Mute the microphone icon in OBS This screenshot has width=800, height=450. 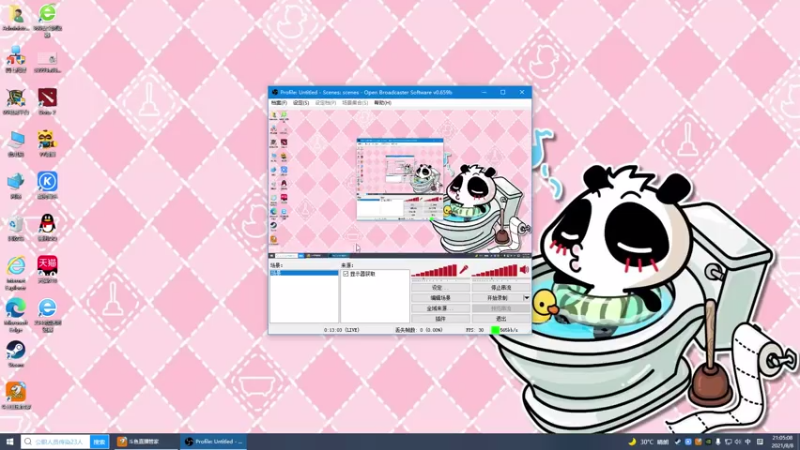tap(464, 270)
